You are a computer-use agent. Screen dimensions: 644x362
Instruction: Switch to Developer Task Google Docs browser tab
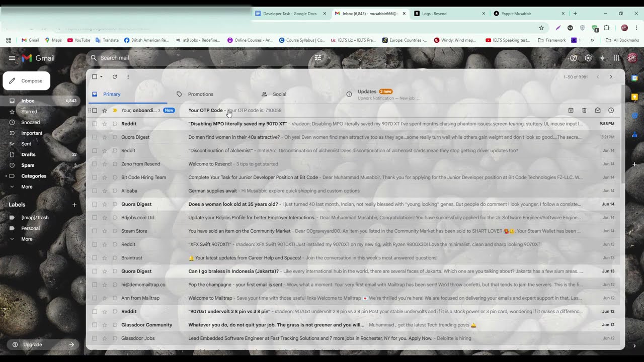[290, 14]
